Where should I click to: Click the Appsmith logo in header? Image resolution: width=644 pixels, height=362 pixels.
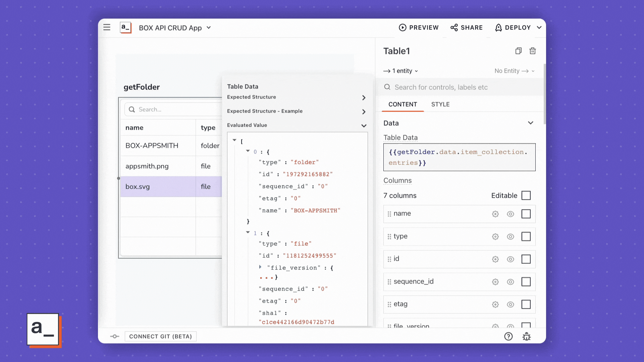pyautogui.click(x=125, y=27)
